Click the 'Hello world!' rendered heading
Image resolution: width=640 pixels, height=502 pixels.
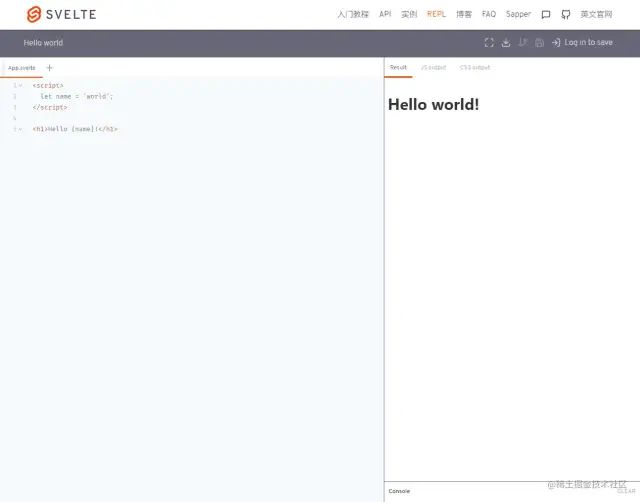point(433,104)
